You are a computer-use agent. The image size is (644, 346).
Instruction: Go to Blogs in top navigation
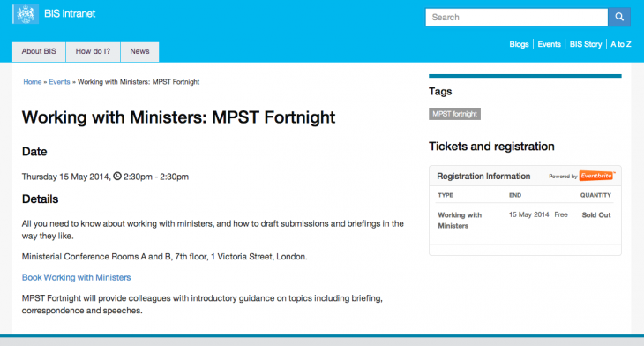point(519,44)
